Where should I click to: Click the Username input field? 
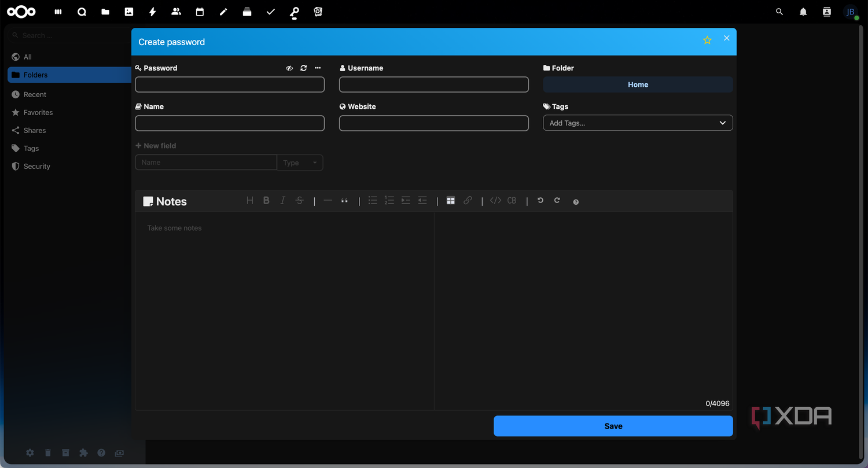click(x=434, y=84)
